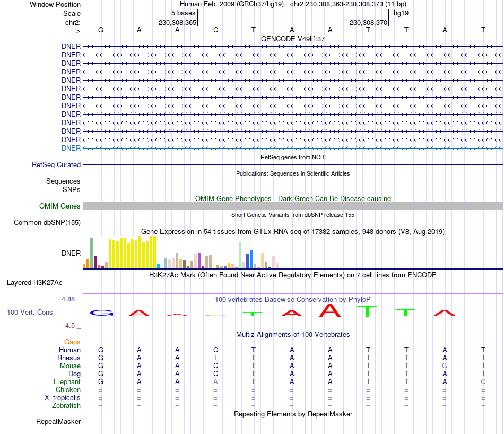Click the "RefSeq Curated" track label
504x434 pixels.
click(x=56, y=164)
